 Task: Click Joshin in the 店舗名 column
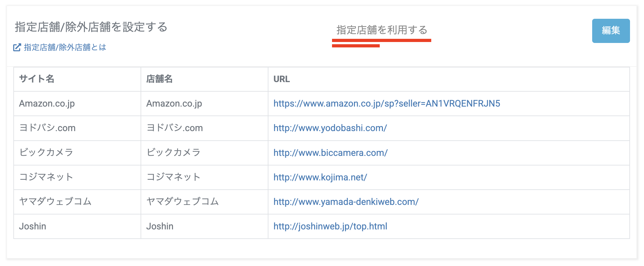click(x=160, y=226)
